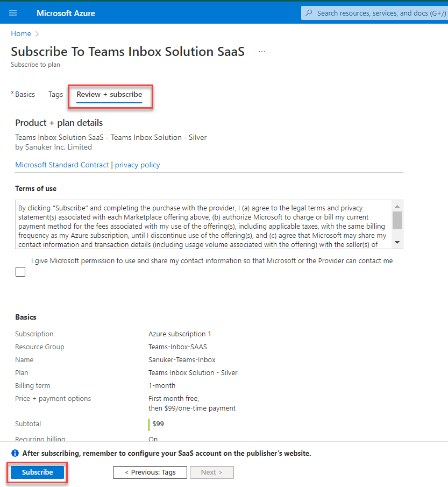Click the 'Azure subscription 1' value
Image resolution: width=448 pixels, height=487 pixels.
point(180,334)
